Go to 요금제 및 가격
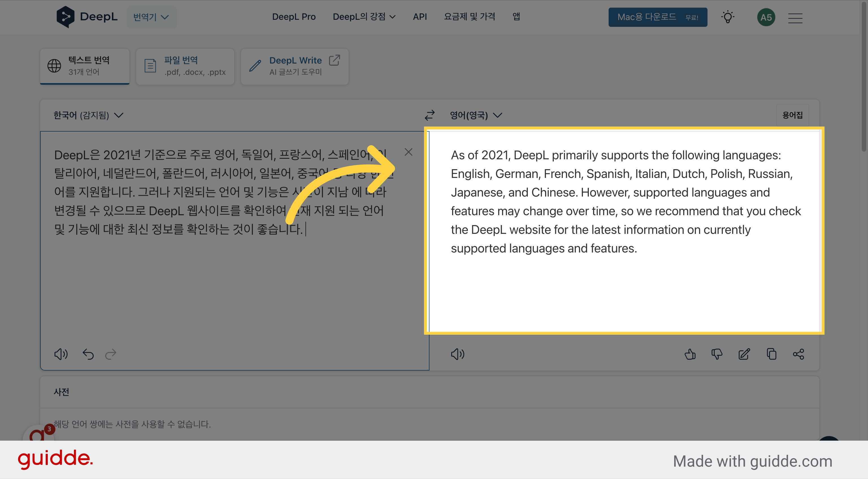 coord(469,17)
